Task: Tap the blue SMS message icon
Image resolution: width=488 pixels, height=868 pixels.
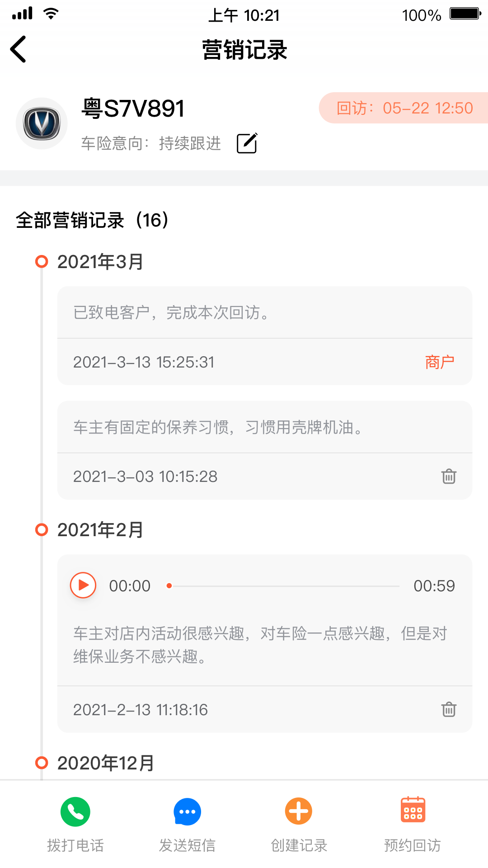Action: pyautogui.click(x=187, y=811)
